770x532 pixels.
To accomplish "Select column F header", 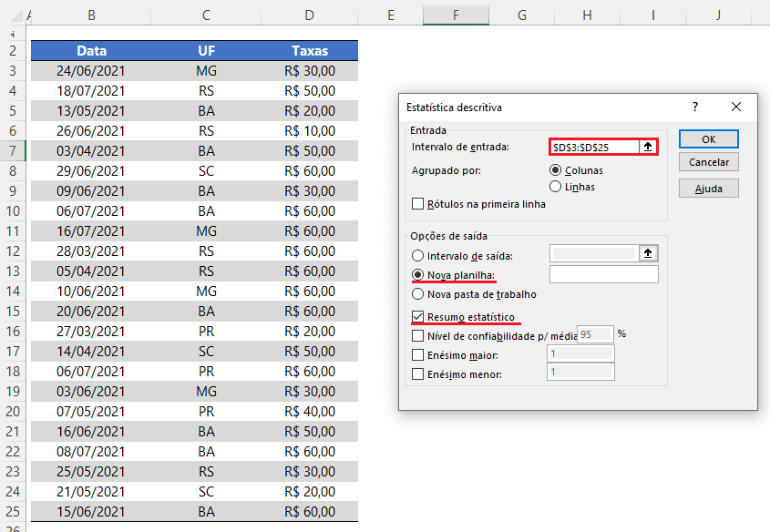I will pyautogui.click(x=456, y=15).
